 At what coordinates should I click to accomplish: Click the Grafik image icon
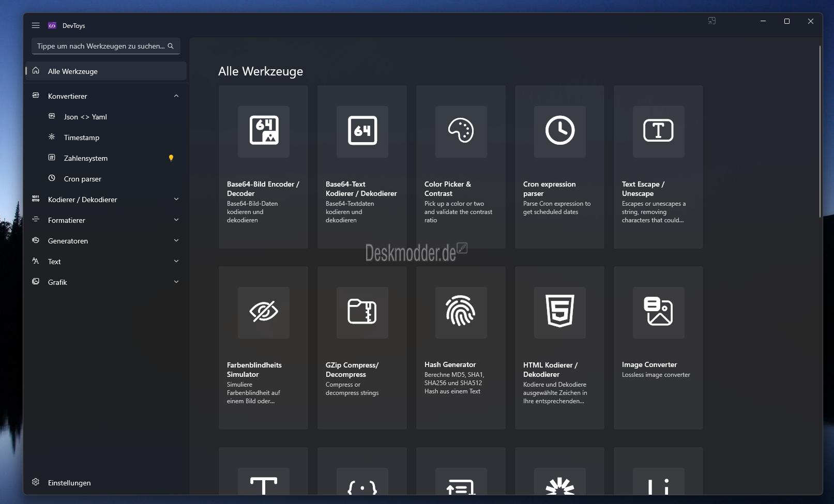[x=36, y=282]
